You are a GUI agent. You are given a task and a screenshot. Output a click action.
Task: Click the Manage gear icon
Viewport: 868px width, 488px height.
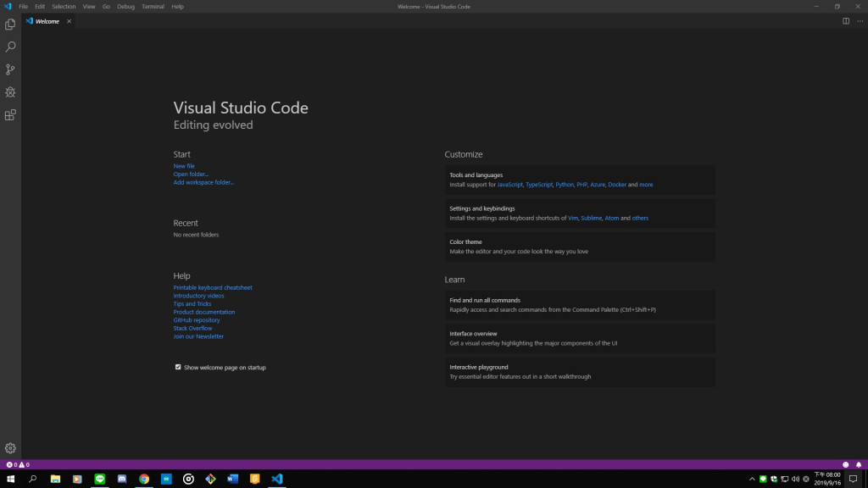pyautogui.click(x=10, y=448)
